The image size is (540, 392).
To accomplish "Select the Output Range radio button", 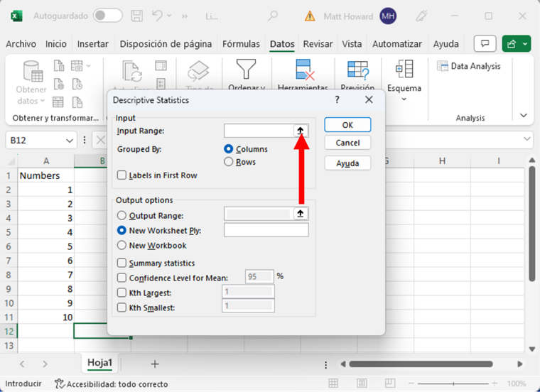I will click(123, 215).
